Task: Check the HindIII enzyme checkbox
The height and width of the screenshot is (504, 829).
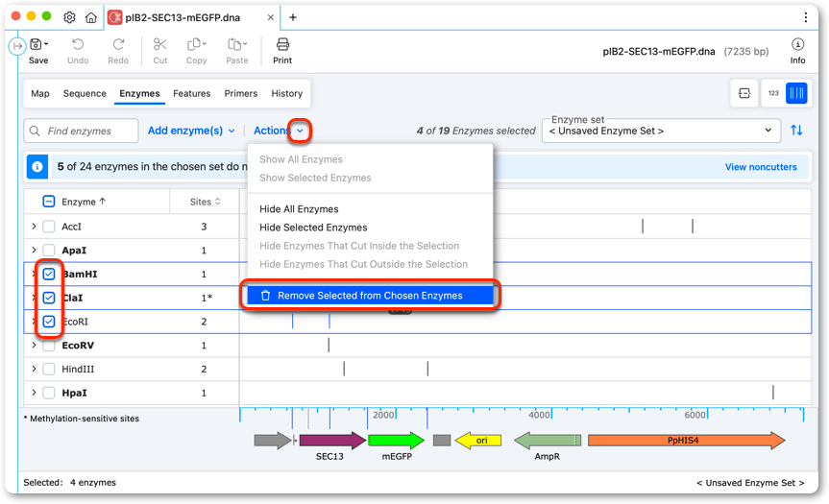Action: [x=49, y=370]
